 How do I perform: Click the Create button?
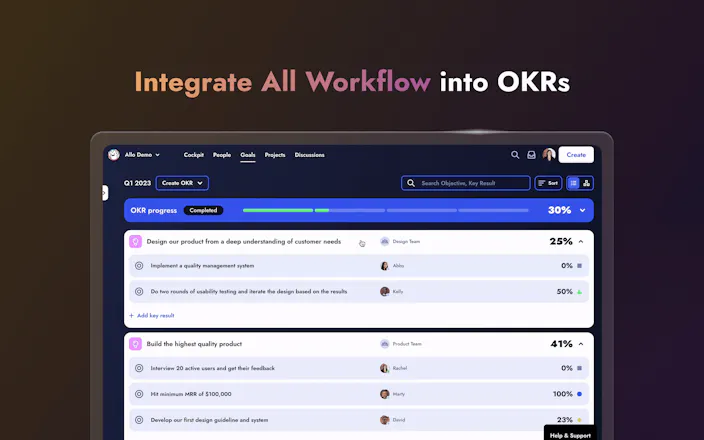[576, 155]
